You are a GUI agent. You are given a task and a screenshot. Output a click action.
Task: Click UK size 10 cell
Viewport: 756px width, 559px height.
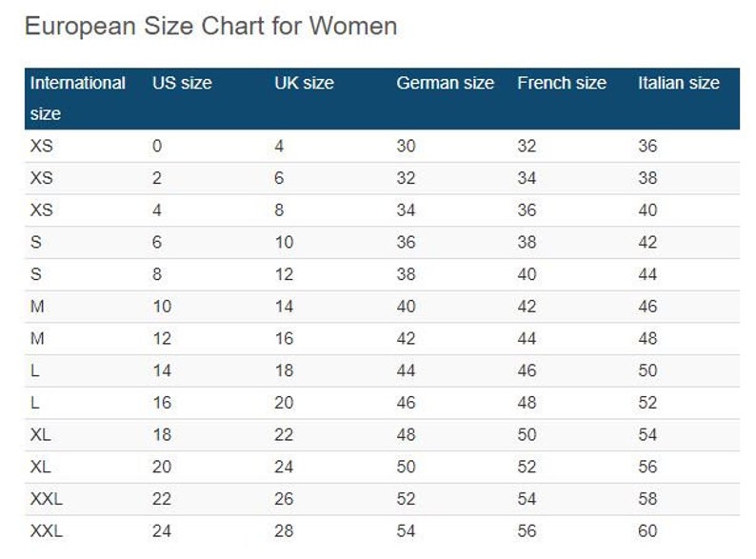pyautogui.click(x=284, y=242)
